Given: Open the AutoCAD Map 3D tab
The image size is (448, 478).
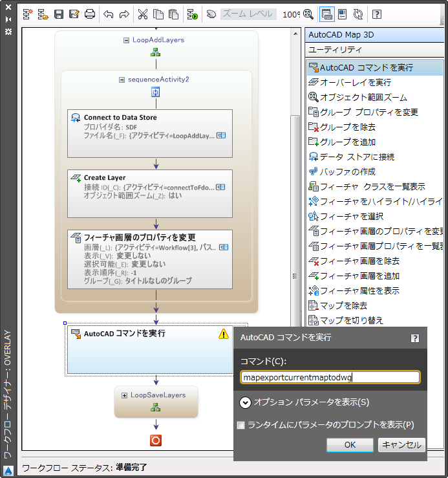Looking at the screenshot, I should [x=374, y=35].
